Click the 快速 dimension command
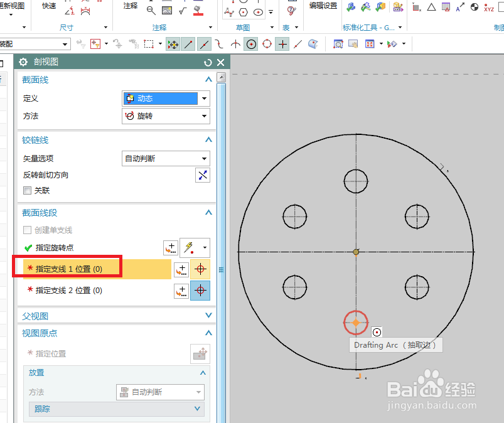The image size is (504, 423). (x=49, y=6)
